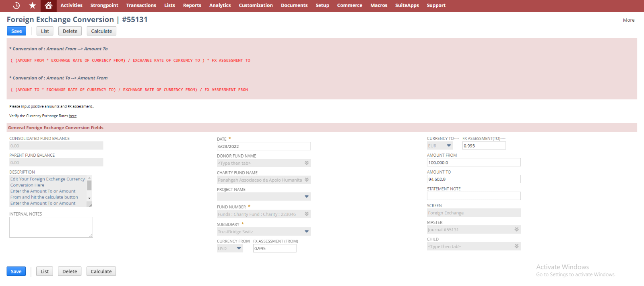
Task: Click the top Calculate button
Action: point(101,31)
